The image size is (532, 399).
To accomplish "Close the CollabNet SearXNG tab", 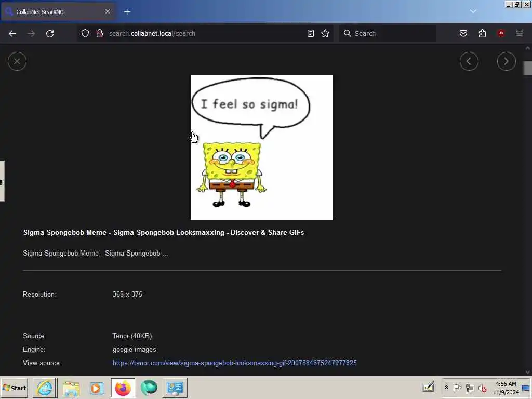I will coord(108,11).
